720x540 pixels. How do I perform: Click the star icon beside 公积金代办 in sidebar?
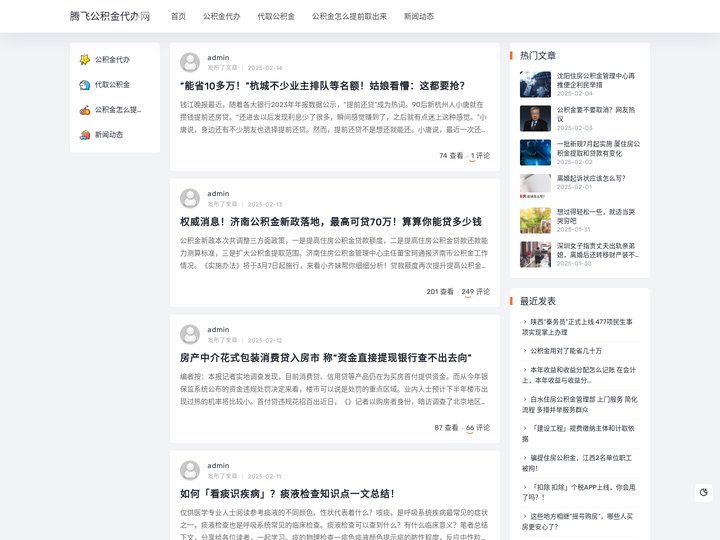coord(84,60)
